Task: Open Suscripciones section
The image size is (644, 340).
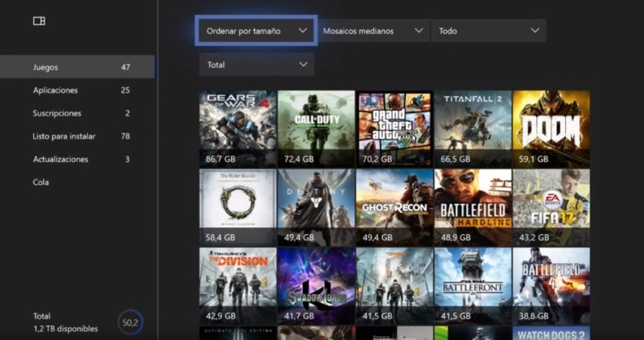Action: click(77, 113)
